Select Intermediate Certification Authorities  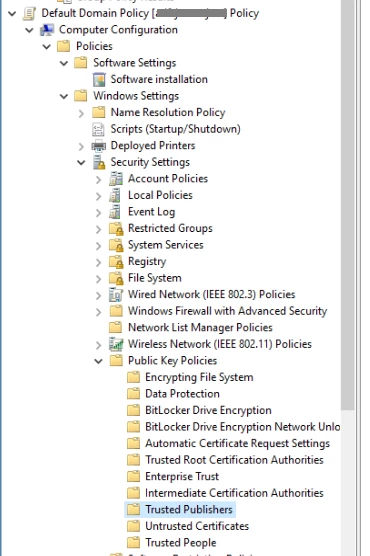[x=234, y=493]
